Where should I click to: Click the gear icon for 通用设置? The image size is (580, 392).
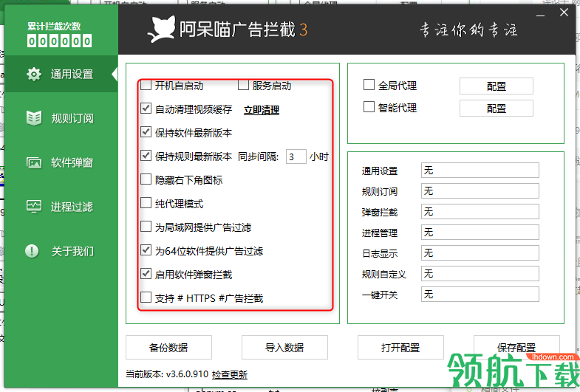pos(34,75)
